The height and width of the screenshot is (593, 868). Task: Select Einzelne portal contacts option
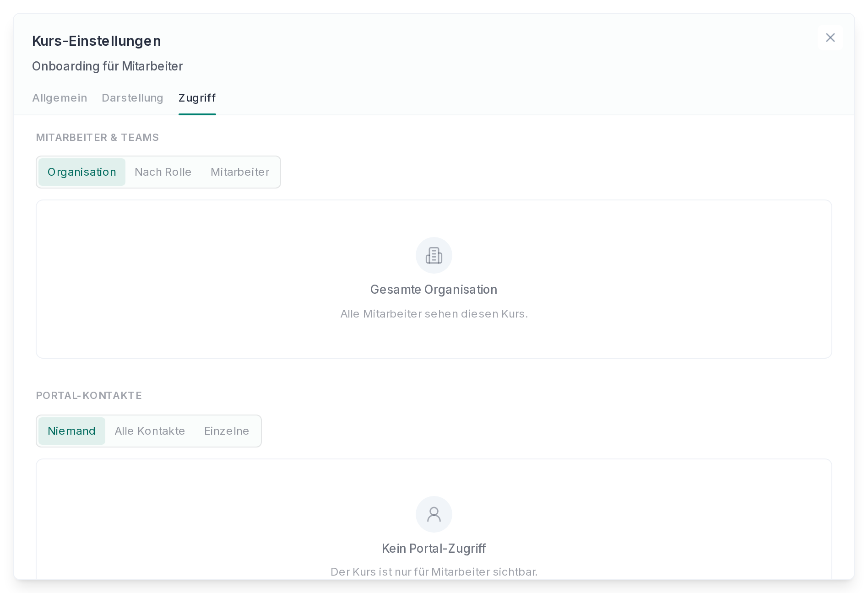227,431
